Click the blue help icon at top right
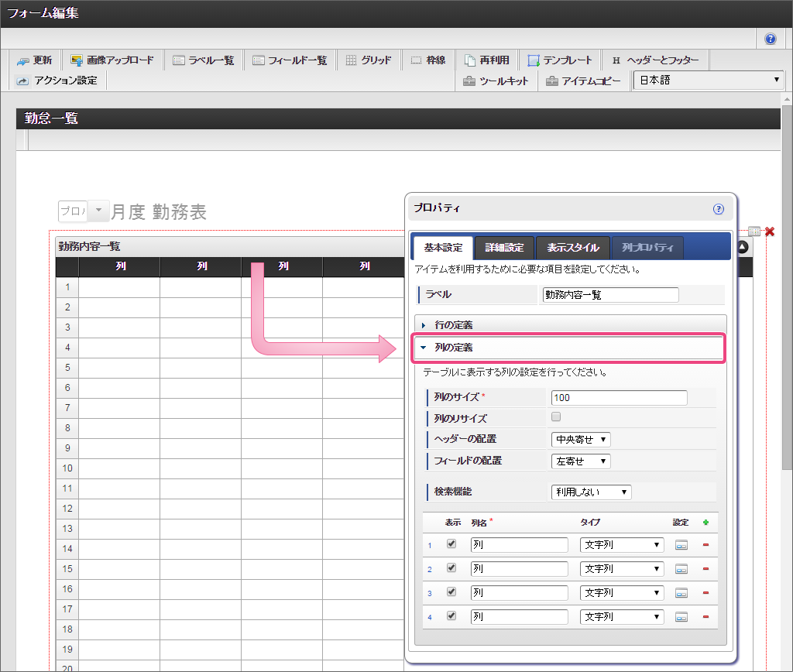 pyautogui.click(x=770, y=39)
